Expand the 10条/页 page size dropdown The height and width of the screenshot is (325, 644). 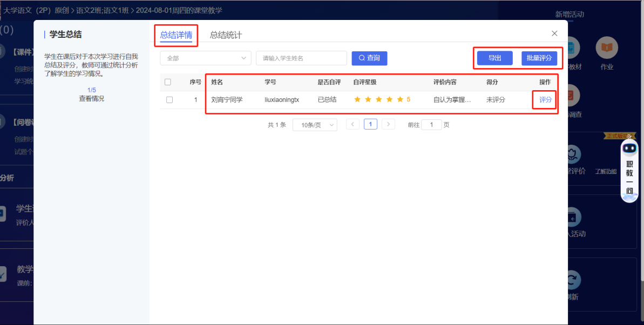point(315,124)
